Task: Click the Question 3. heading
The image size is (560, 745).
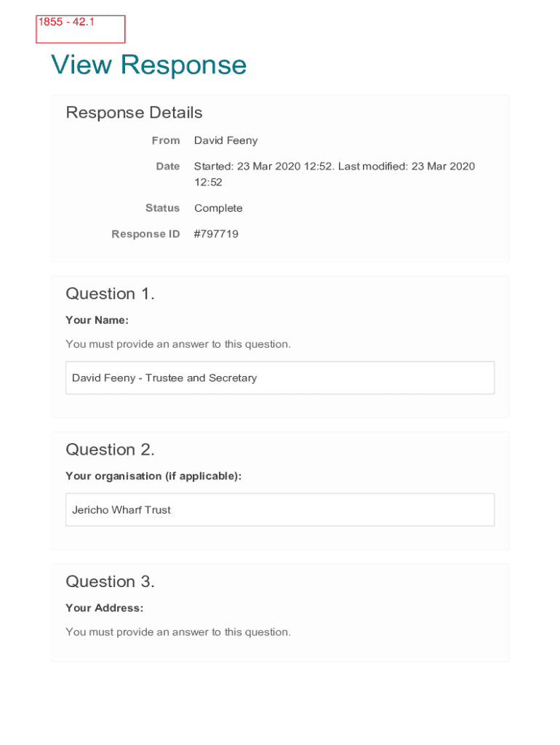Action: coord(110,581)
